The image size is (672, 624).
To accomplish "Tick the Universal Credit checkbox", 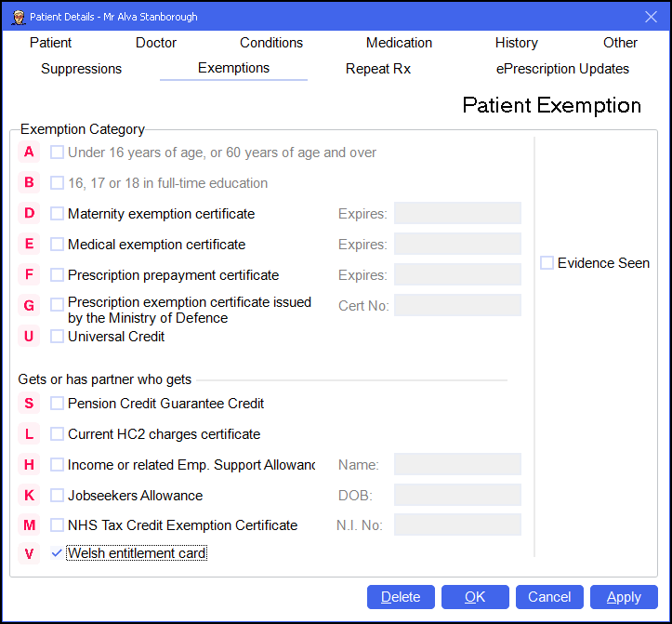I will tap(58, 337).
